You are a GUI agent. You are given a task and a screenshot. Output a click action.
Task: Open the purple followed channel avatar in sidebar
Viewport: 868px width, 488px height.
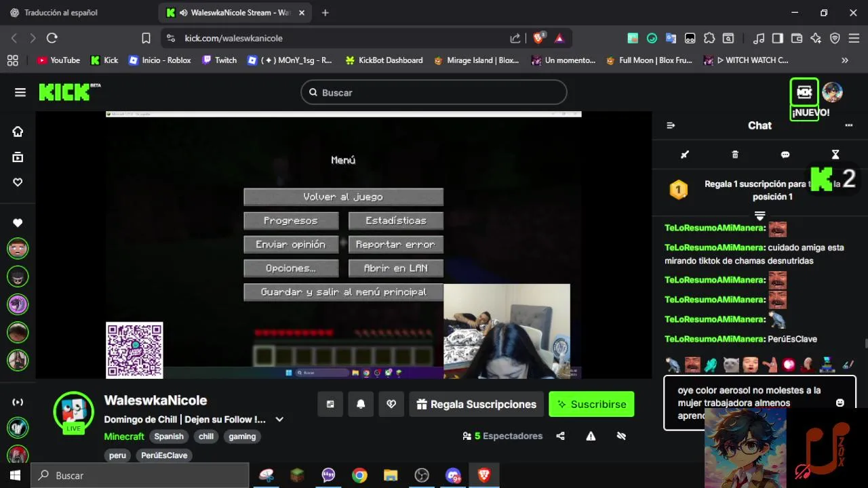(18, 304)
